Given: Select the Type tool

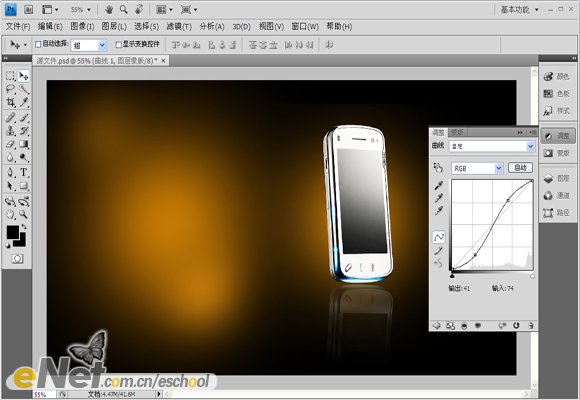Looking at the screenshot, I should click(24, 172).
